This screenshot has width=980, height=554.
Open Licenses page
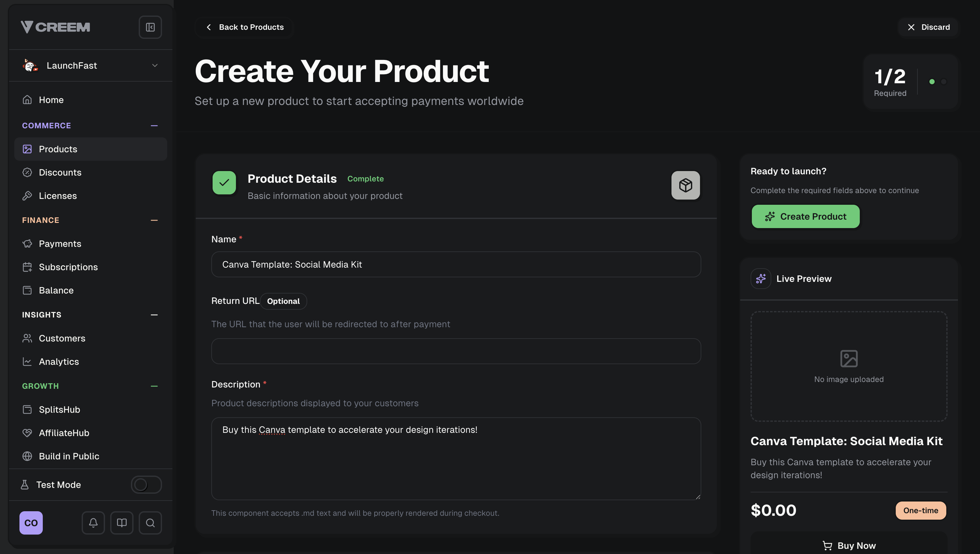[90, 196]
